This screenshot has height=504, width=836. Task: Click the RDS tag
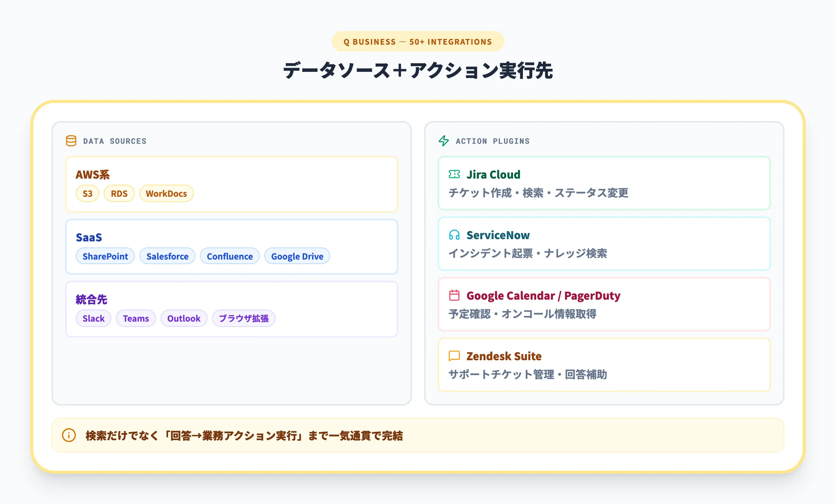point(119,193)
